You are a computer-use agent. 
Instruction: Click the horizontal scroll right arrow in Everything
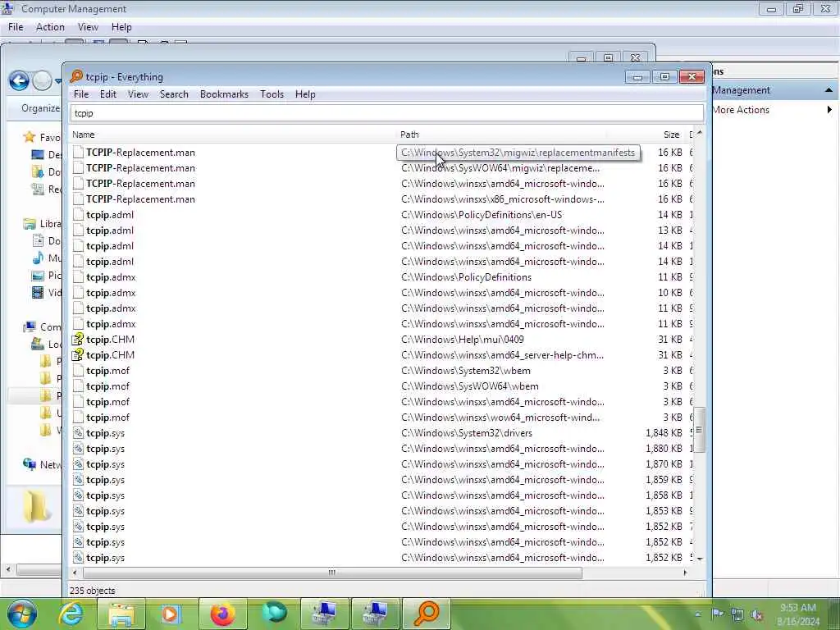(685, 573)
